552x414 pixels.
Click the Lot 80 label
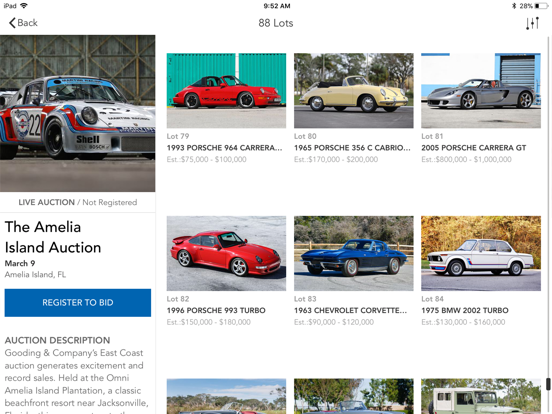[x=305, y=136]
